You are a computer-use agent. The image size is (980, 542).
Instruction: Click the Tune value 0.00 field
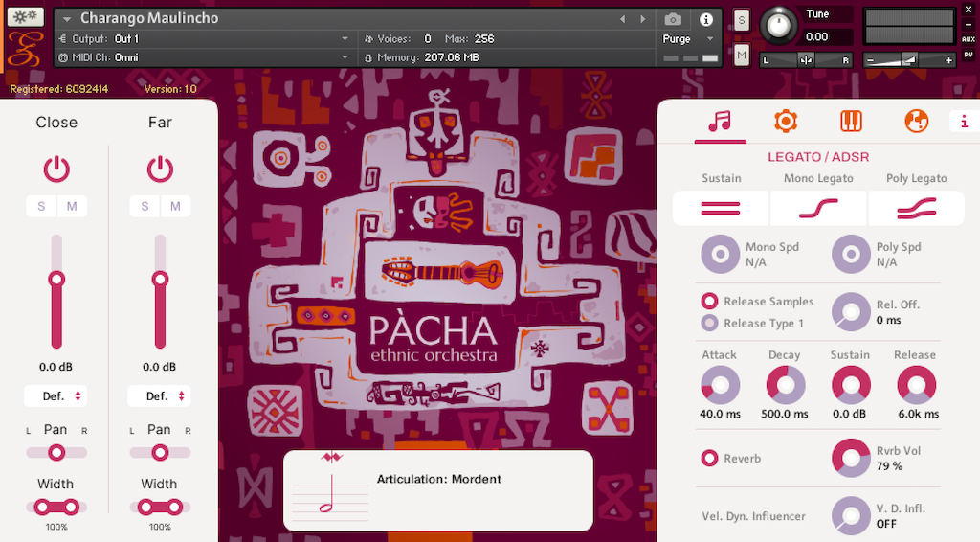point(828,37)
